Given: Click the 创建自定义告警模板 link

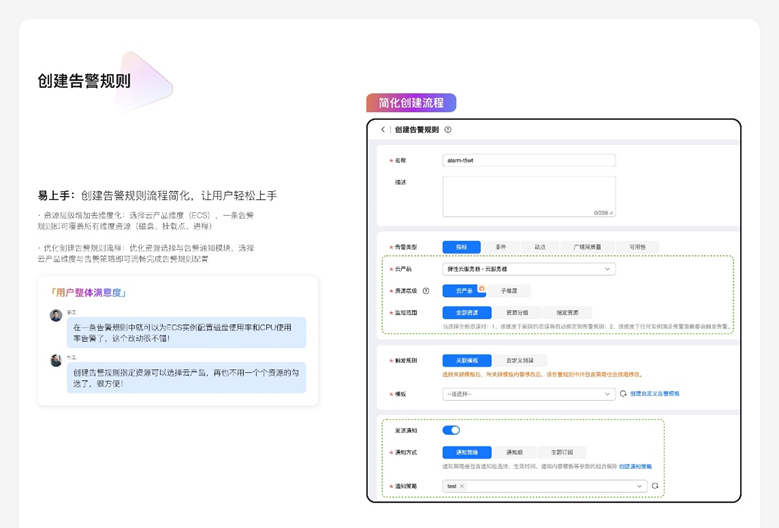Looking at the screenshot, I should [654, 394].
